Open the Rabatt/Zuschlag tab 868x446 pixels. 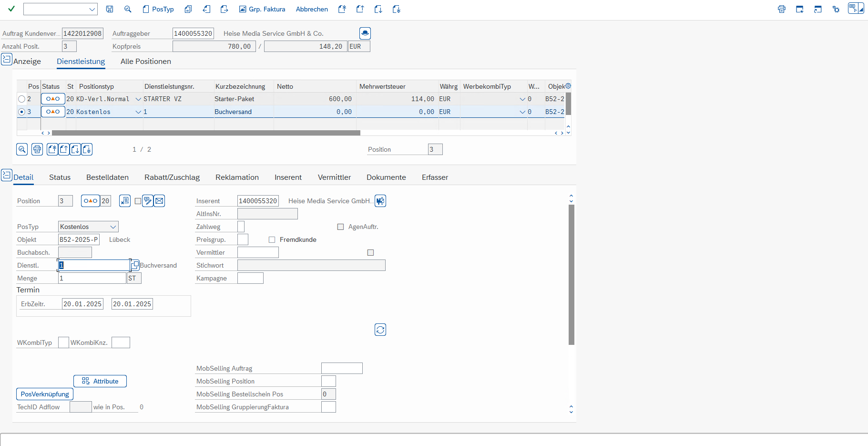tap(172, 177)
